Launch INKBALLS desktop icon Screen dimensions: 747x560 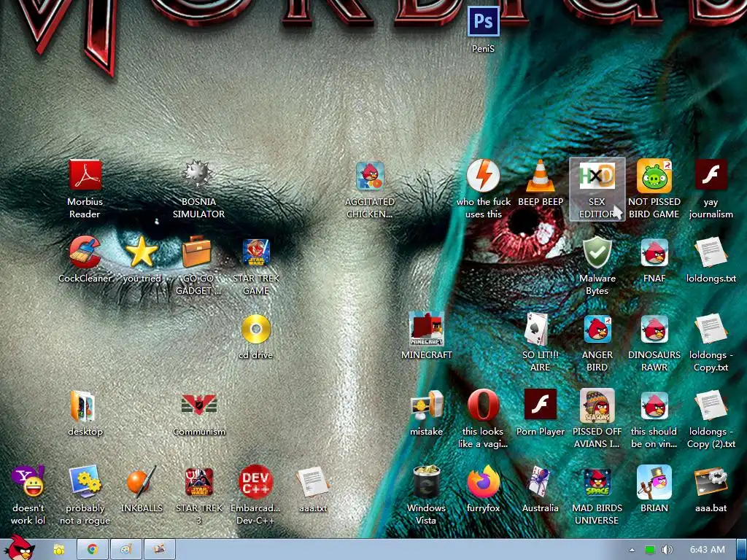(x=142, y=481)
